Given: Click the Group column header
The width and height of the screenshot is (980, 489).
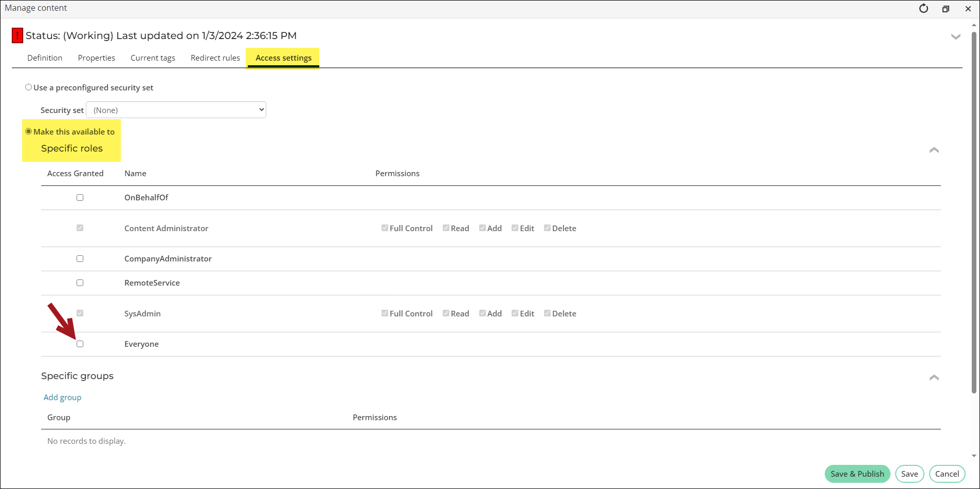Looking at the screenshot, I should 59,418.
